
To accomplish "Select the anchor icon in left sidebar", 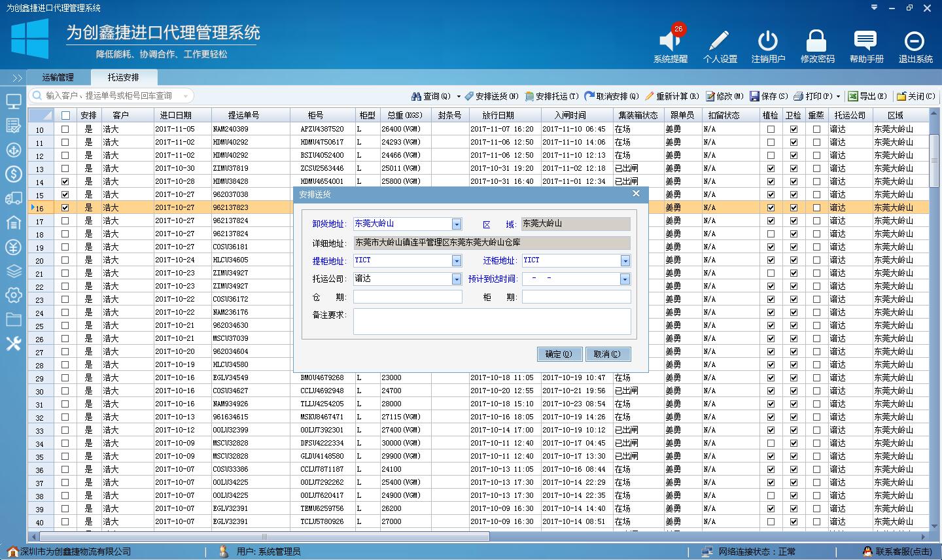I will (13, 150).
